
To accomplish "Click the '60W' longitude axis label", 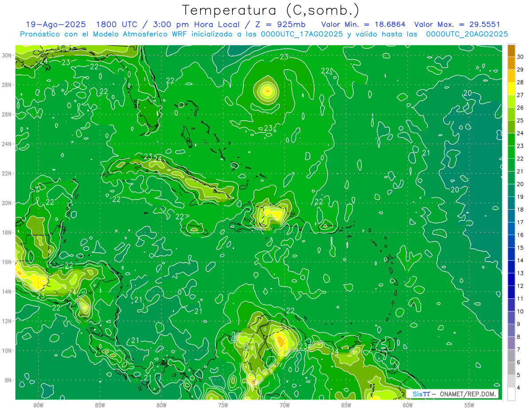I will tap(408, 405).
